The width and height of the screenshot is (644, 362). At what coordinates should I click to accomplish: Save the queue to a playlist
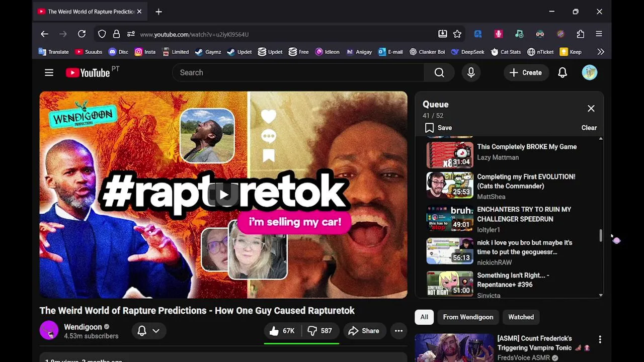[x=438, y=128]
